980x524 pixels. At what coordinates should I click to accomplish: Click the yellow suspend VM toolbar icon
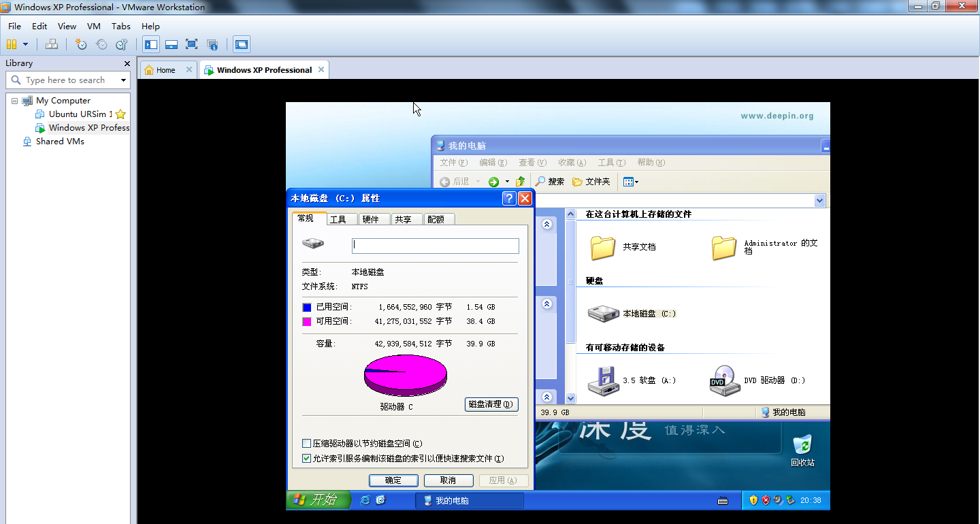tap(12, 44)
